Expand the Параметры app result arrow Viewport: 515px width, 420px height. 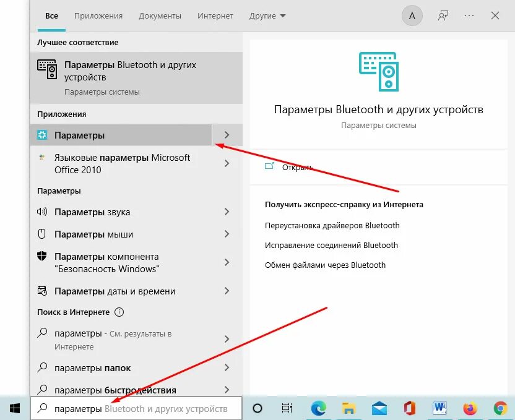(x=227, y=135)
